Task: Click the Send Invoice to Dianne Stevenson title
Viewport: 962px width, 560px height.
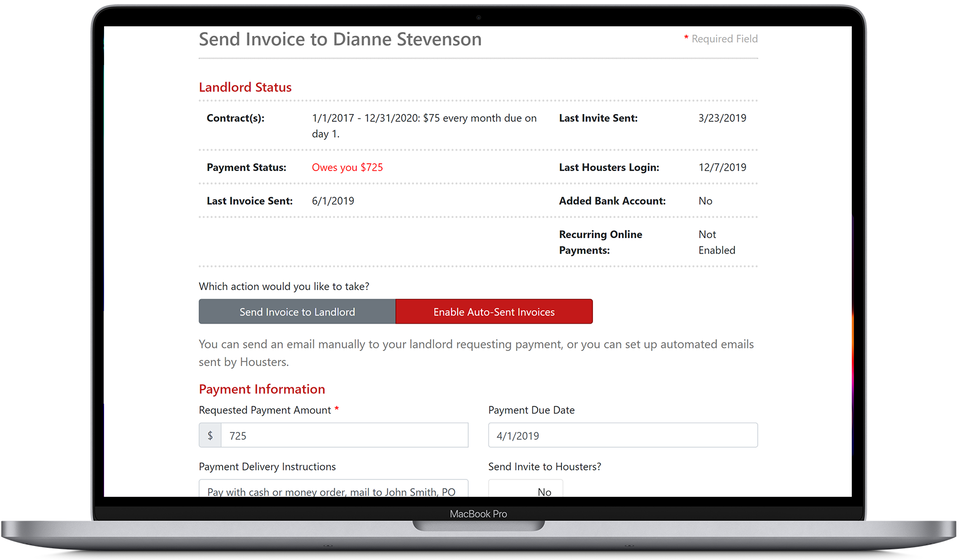Action: [339, 39]
